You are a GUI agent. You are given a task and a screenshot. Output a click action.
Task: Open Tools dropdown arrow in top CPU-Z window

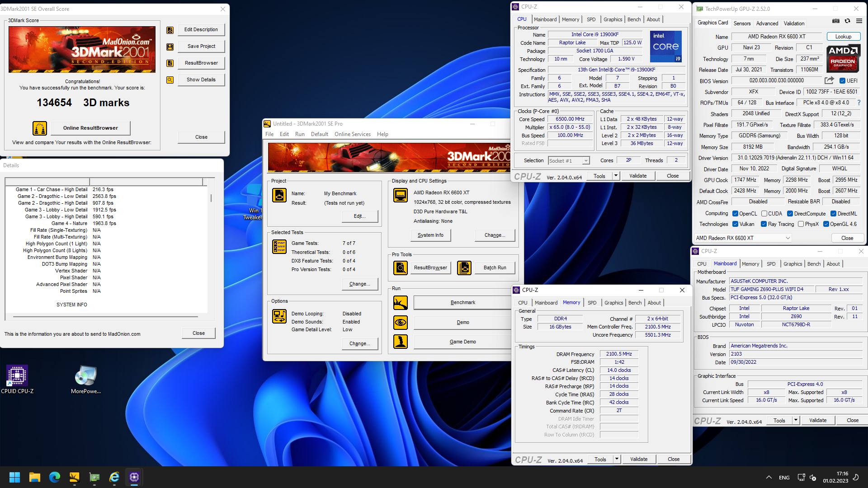pyautogui.click(x=616, y=176)
